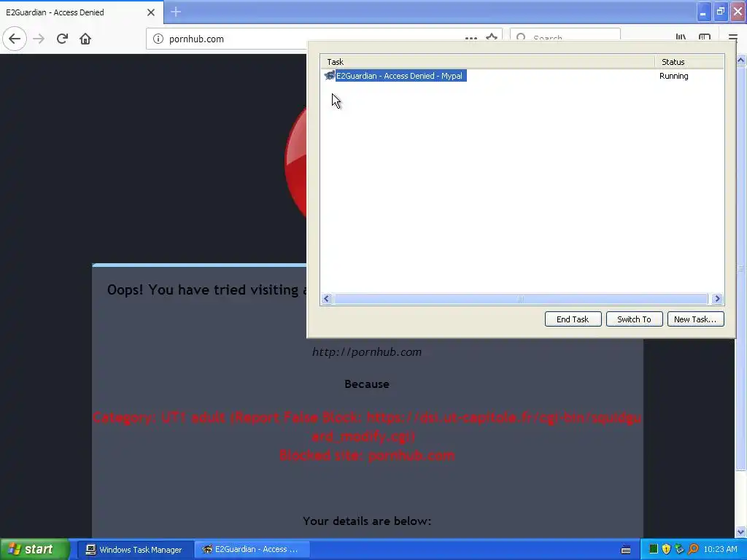Sort tasks by Task column header
The width and height of the screenshot is (747, 560).
pos(488,62)
